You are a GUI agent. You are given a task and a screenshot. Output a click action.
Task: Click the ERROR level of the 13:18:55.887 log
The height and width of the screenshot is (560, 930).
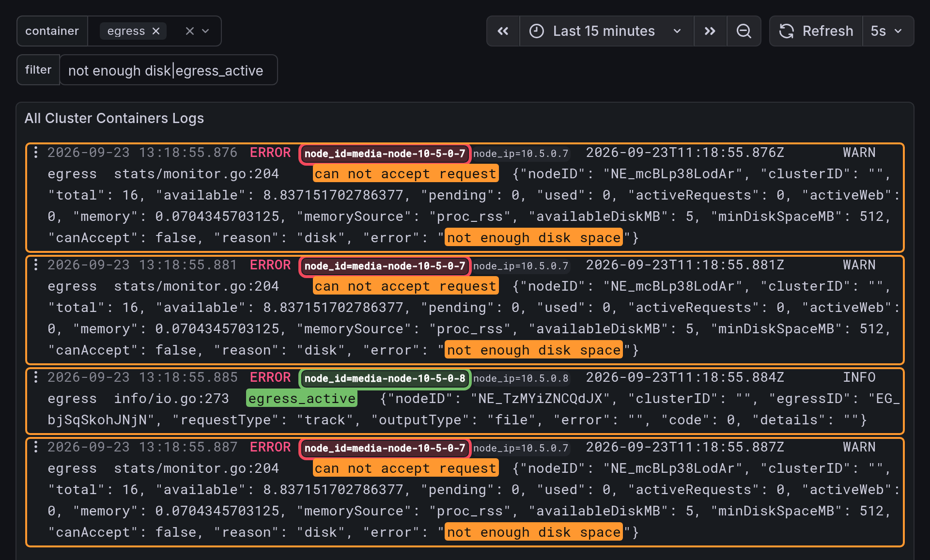click(x=270, y=447)
